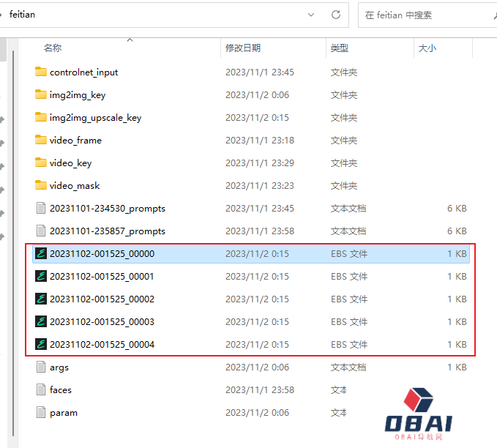Select the 20231102-001525_00004 file name
Viewport: 497px width, 448px height.
point(102,345)
